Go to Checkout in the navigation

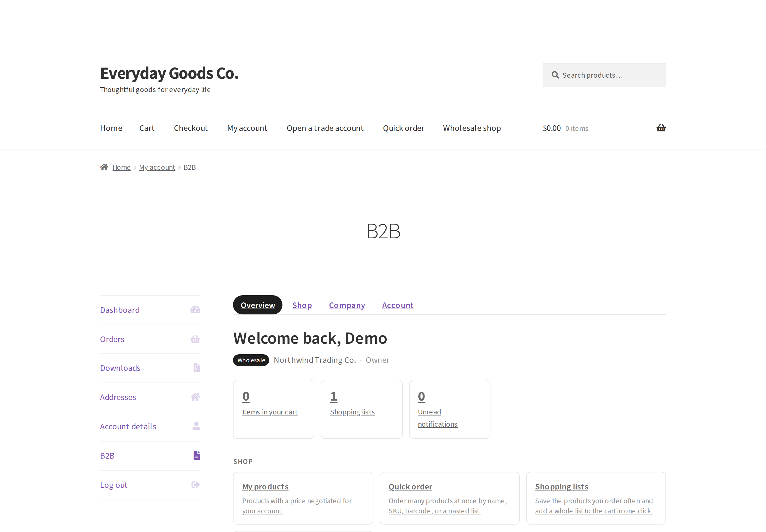[x=191, y=128]
